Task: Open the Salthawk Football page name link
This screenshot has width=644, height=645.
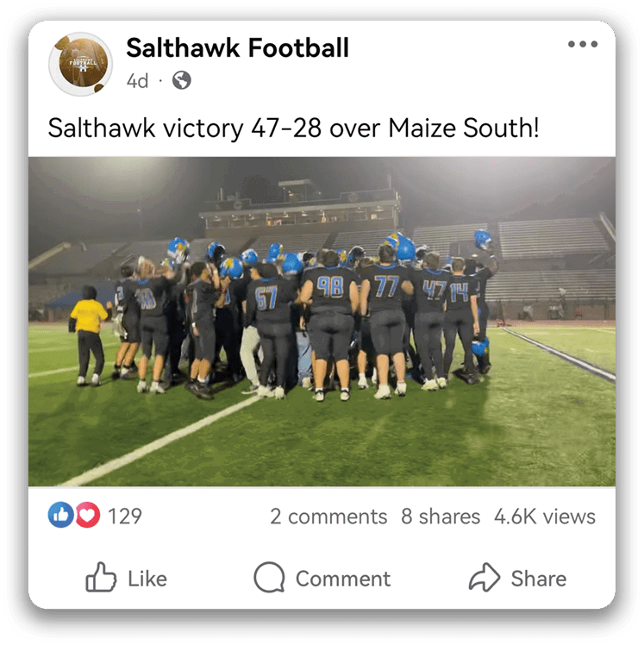Action: 237,47
